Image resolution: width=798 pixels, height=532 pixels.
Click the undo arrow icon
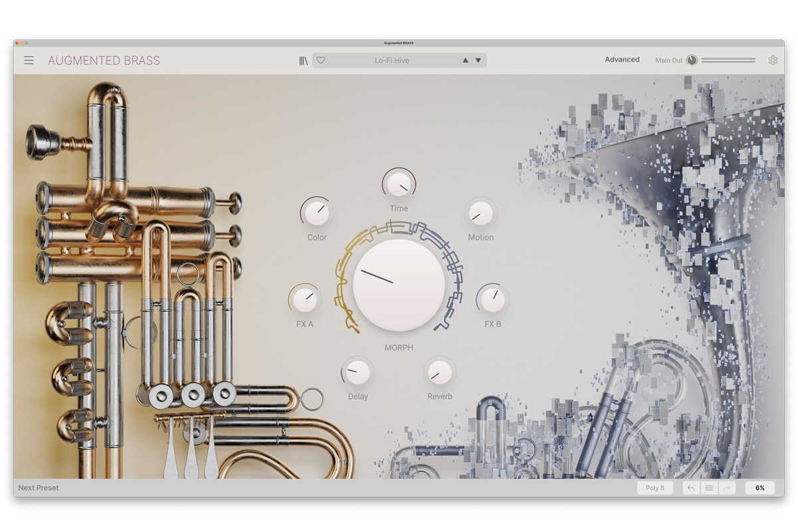691,488
